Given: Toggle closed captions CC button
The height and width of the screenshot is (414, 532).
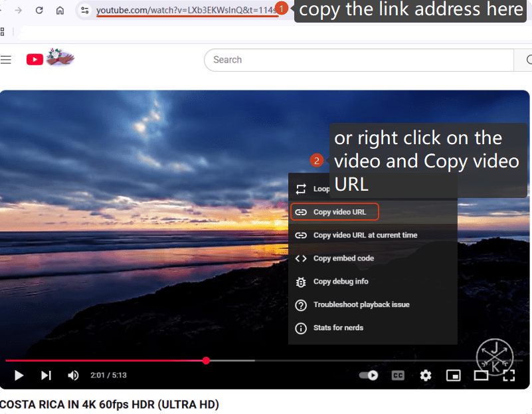Looking at the screenshot, I should pos(398,375).
